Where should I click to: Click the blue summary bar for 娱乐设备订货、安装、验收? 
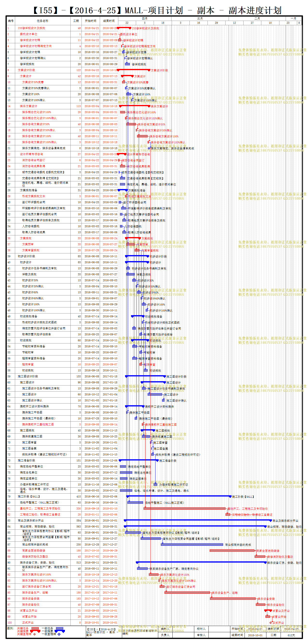201,563
